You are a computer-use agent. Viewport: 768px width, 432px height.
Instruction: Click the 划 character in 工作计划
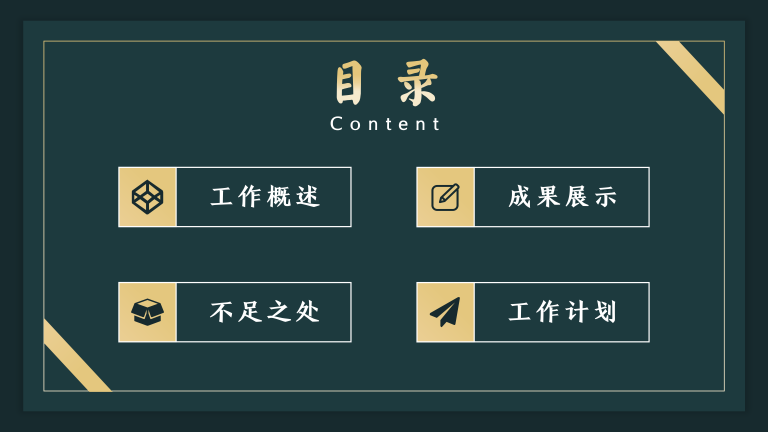[x=605, y=312]
